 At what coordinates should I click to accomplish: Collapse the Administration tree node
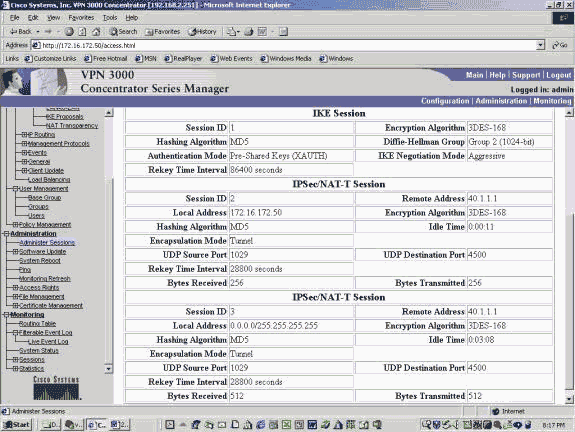(6, 234)
